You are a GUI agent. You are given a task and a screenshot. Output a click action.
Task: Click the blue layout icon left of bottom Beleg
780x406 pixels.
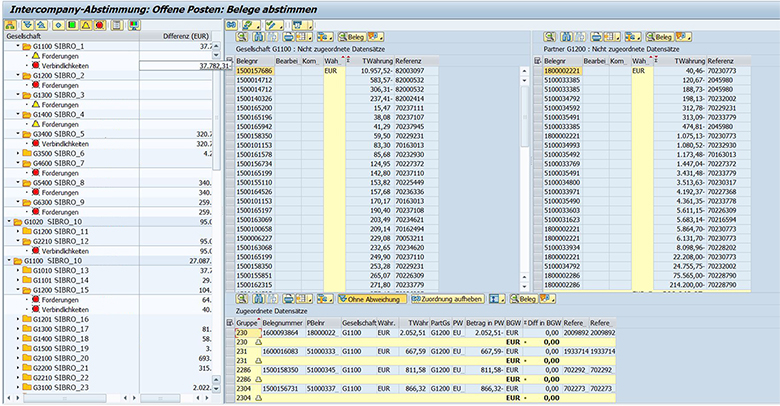[495, 299]
